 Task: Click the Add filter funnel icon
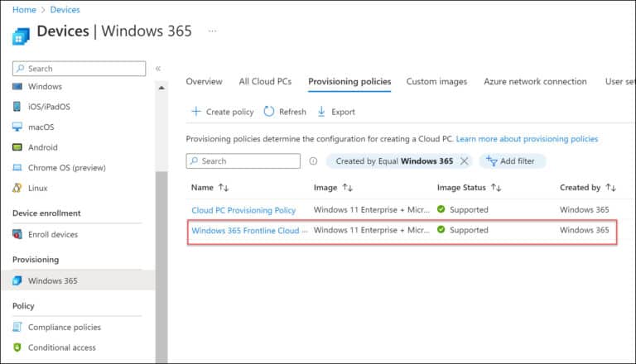(x=491, y=161)
